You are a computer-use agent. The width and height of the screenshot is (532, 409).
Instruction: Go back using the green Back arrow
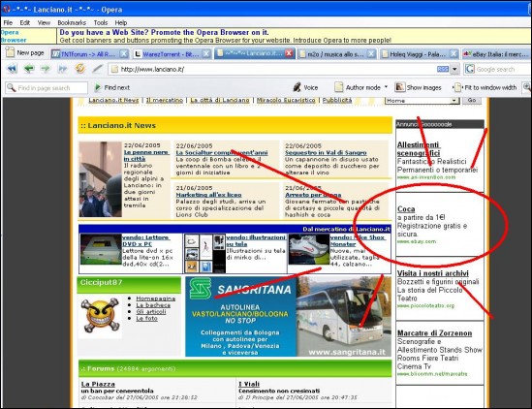point(29,69)
